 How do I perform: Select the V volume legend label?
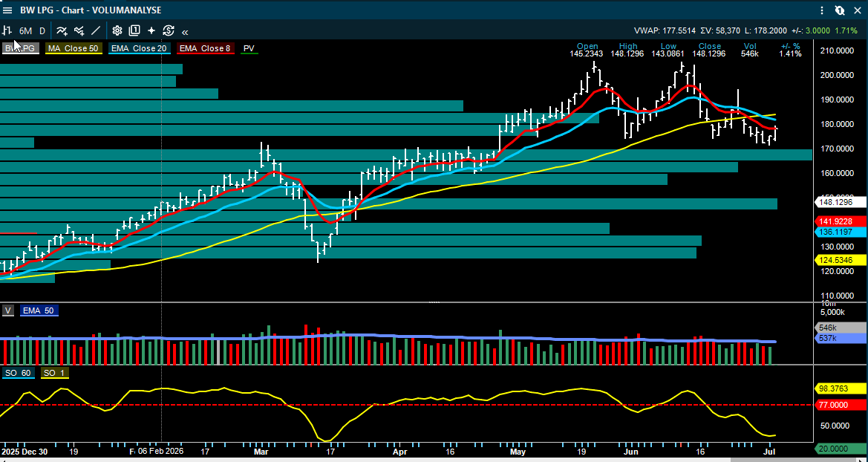point(7,310)
